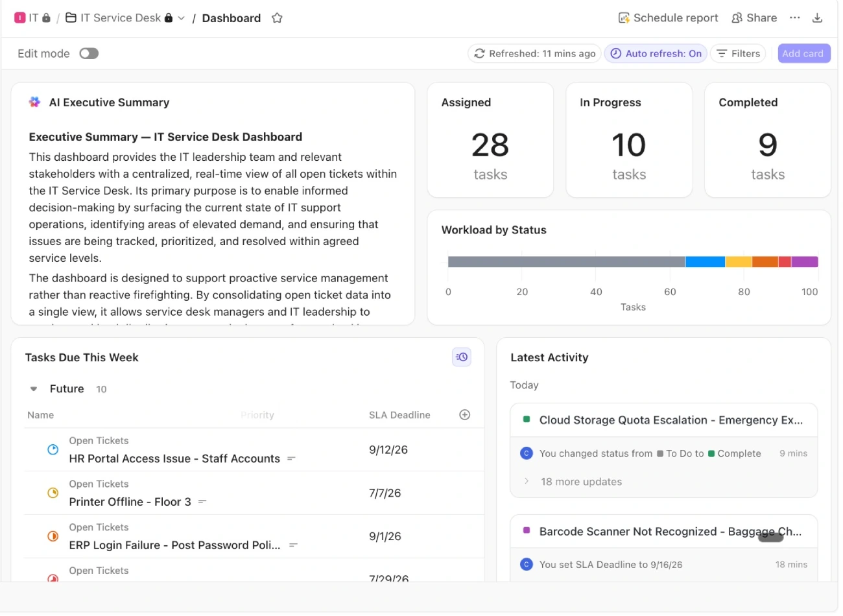843x616 pixels.
Task: Click avatar next to status change entry
Action: click(x=527, y=453)
